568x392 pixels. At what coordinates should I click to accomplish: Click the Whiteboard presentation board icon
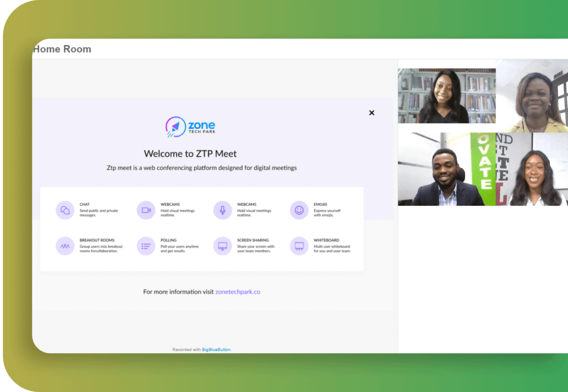[299, 246]
